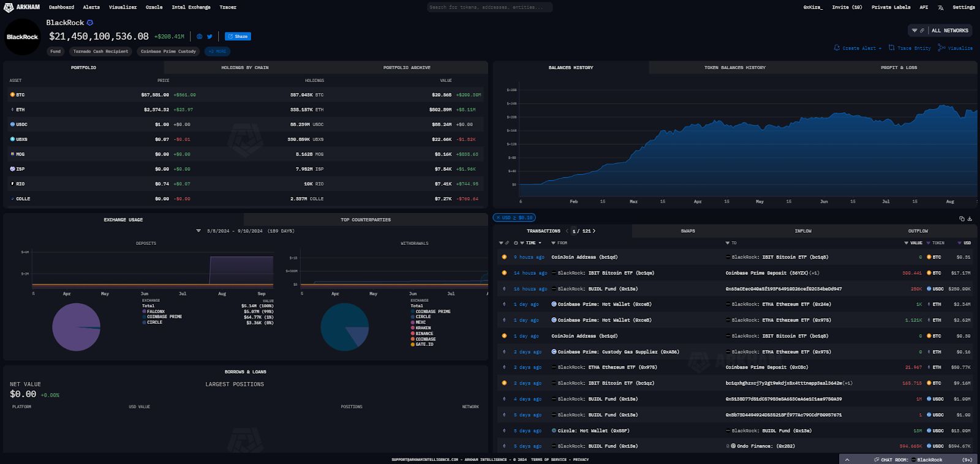Screen dimensions: 980x464
Task: Go to next transactions page arrow
Action: click(594, 231)
